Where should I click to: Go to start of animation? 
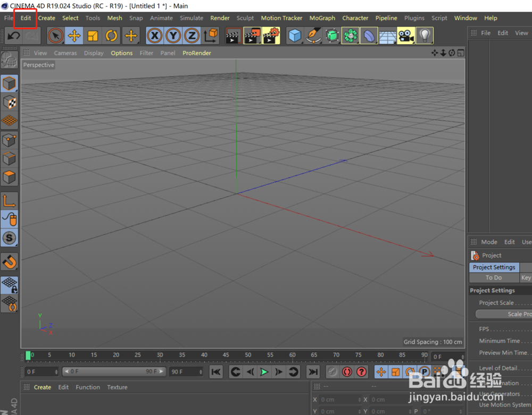[x=216, y=371]
